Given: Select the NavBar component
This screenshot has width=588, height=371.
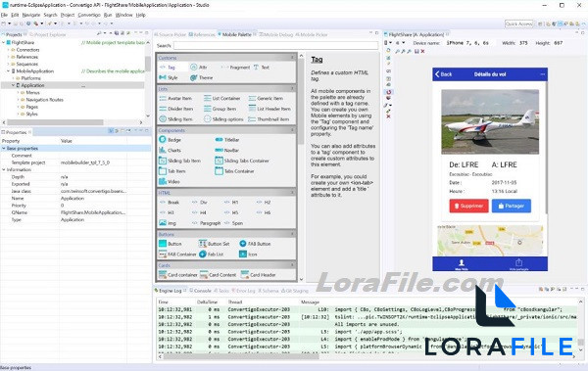Looking at the screenshot, I should pyautogui.click(x=227, y=151).
